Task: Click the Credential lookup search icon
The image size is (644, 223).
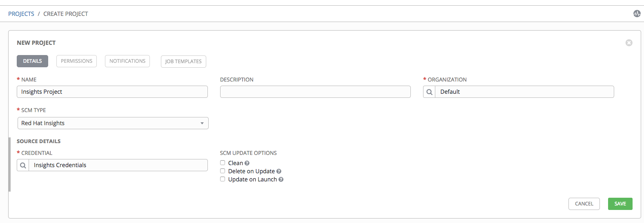Action: [23, 165]
